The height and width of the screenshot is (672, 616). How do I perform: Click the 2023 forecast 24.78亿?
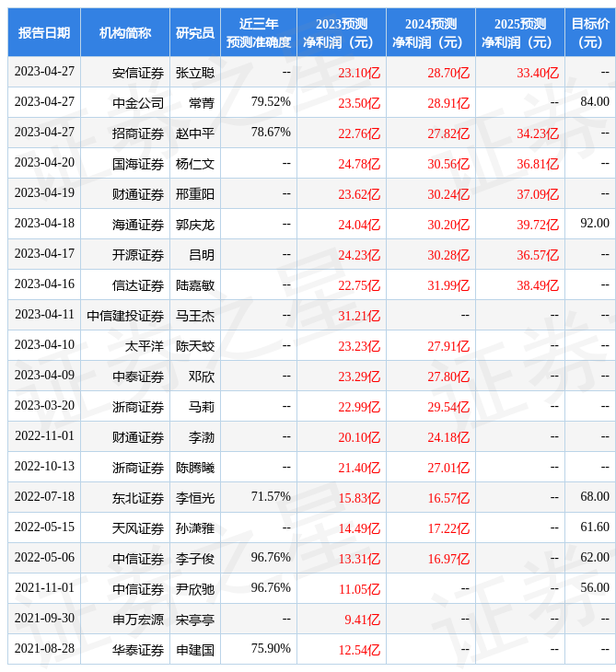[359, 164]
